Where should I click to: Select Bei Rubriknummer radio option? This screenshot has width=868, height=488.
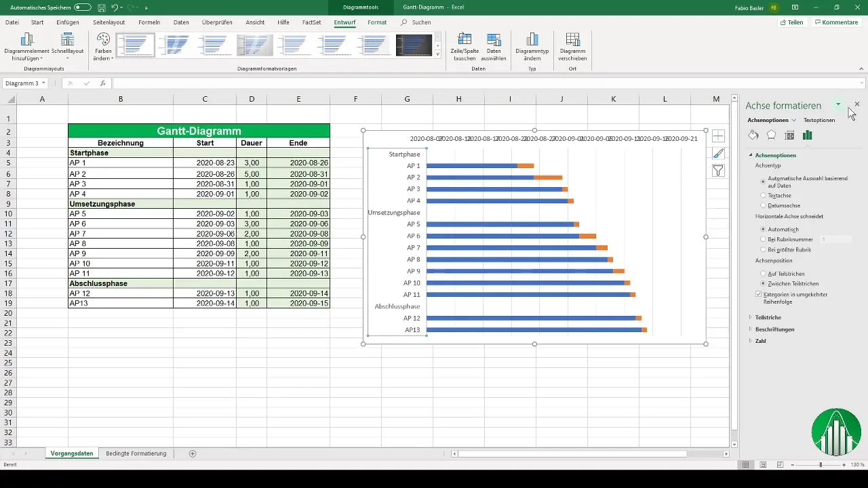pyautogui.click(x=764, y=240)
